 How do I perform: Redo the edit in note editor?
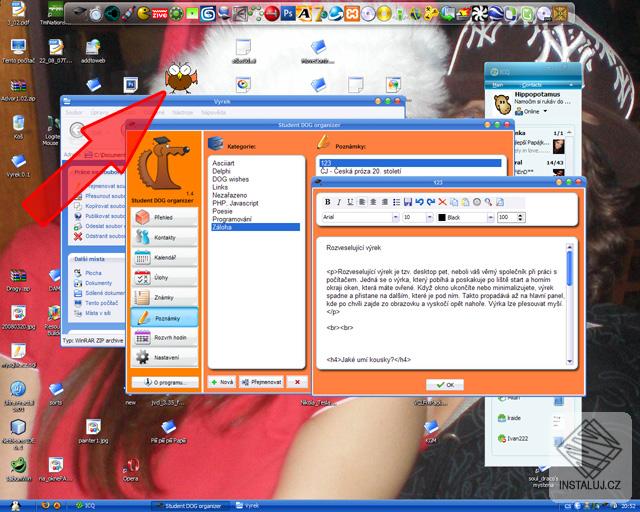pyautogui.click(x=431, y=202)
